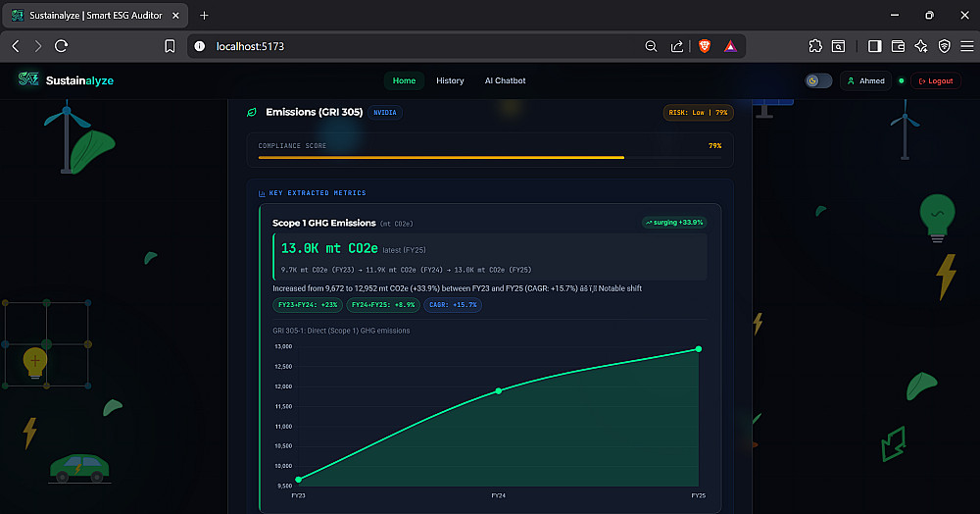Open the zoom control in address bar
Screen dimensions: 980x514
(651, 46)
